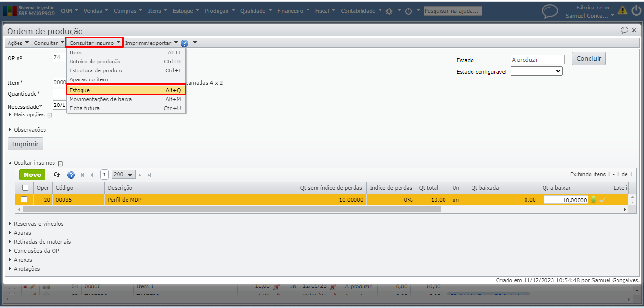Image resolution: width=644 pixels, height=308 pixels.
Task: Expand Conclusões da OP
Action: pyautogui.click(x=34, y=251)
